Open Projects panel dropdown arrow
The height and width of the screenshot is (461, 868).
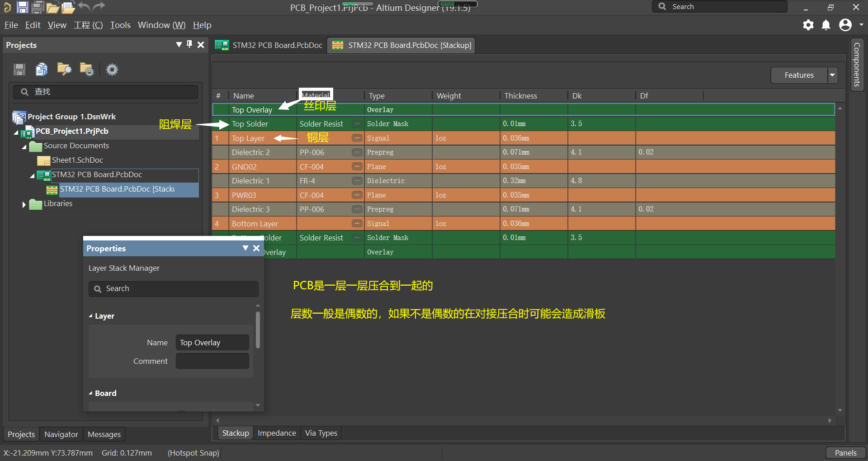pos(179,44)
